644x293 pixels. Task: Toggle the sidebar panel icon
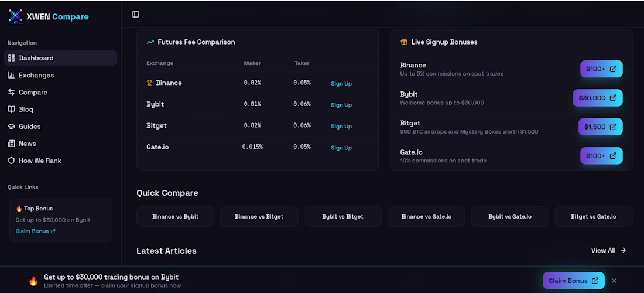point(136,14)
